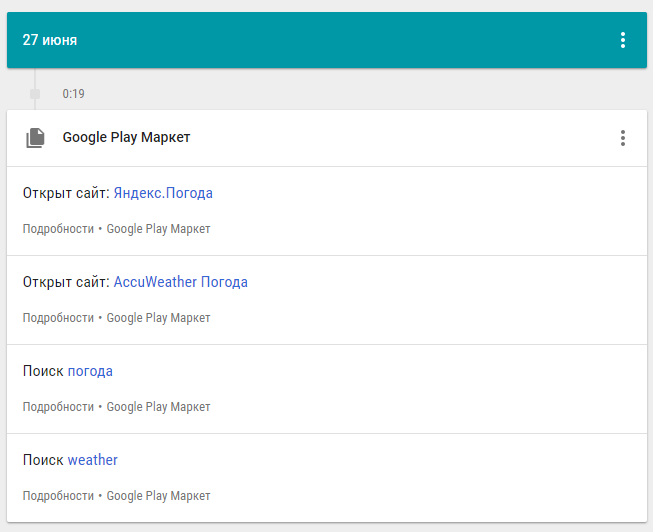This screenshot has width=653, height=532.
Task: Open the search query link погода
Action: (x=90, y=371)
